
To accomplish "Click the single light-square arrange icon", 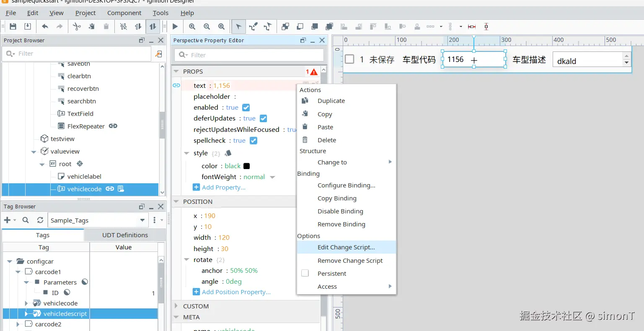I will [300, 26].
